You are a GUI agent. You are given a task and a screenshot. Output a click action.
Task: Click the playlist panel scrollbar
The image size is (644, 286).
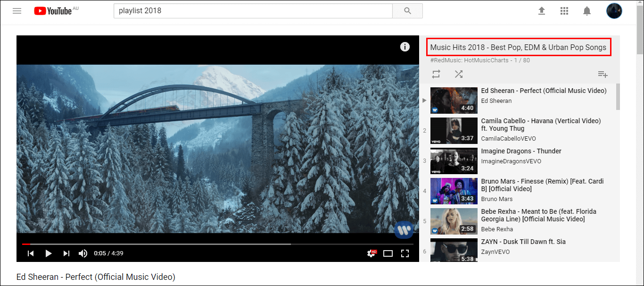point(618,97)
